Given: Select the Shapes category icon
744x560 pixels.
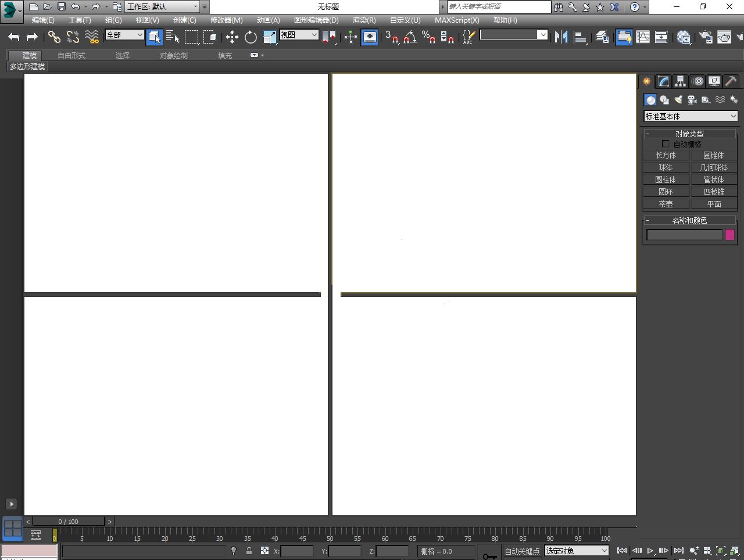Looking at the screenshot, I should click(664, 100).
